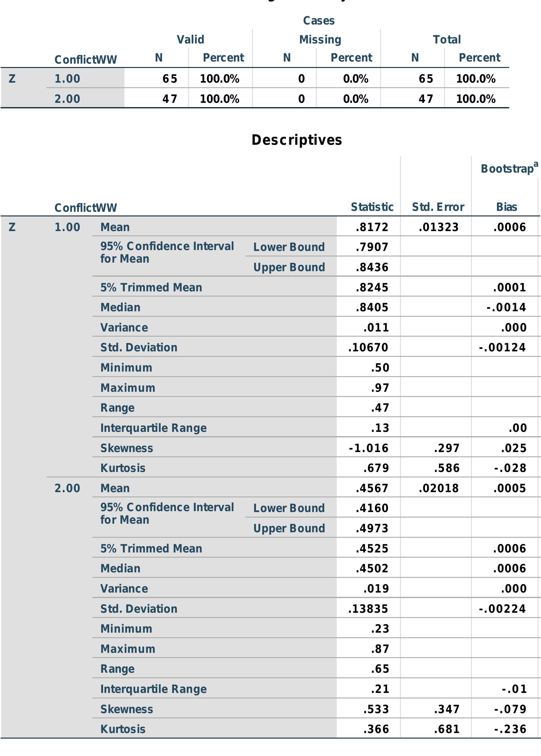Click the Valid column group header

tap(190, 40)
